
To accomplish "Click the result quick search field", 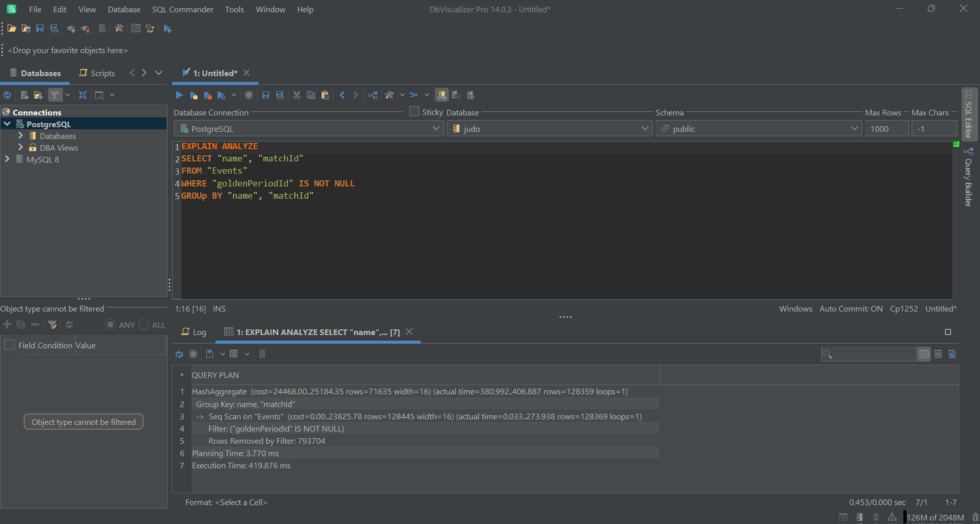I will tap(868, 354).
